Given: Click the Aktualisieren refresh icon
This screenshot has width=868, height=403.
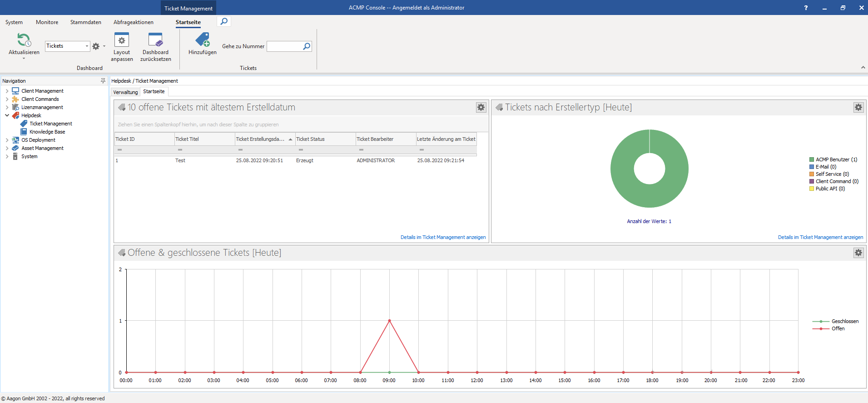Looking at the screenshot, I should pyautogui.click(x=24, y=40).
